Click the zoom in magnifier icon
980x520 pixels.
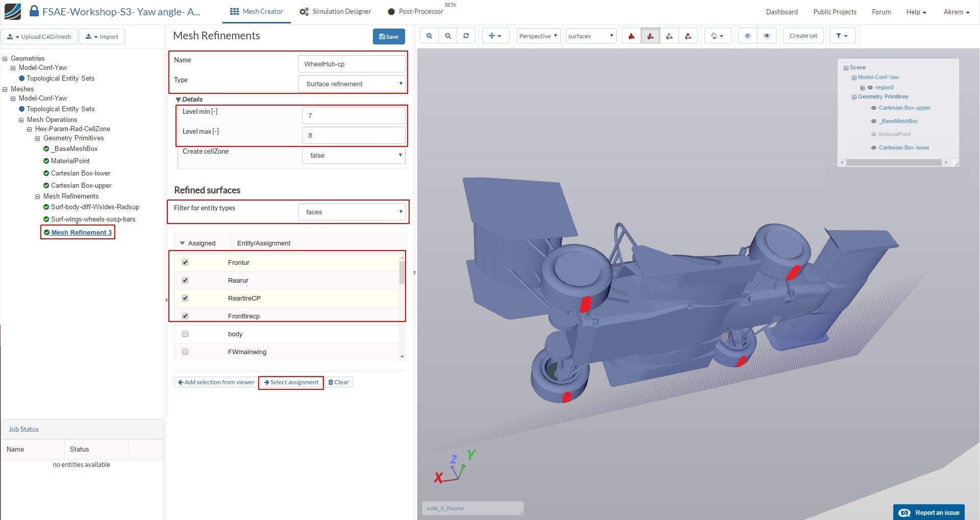click(430, 36)
